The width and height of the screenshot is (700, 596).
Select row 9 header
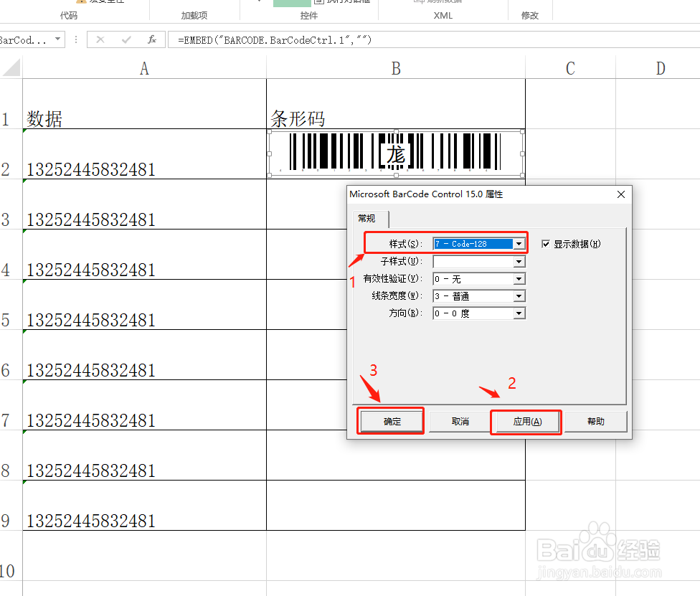coord(11,506)
